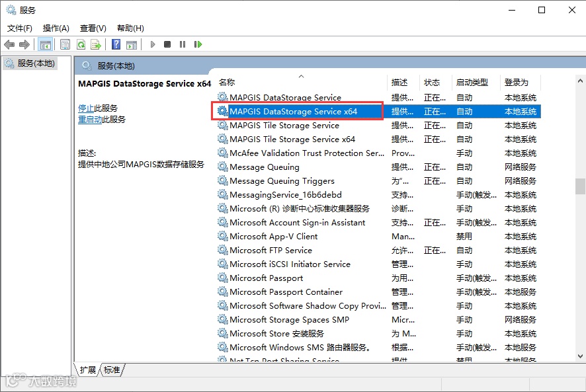
Task: Select Message Queuing Triggers service
Action: (x=378, y=181)
